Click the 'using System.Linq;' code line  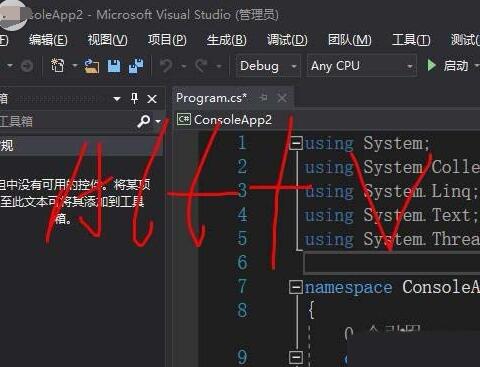point(391,192)
